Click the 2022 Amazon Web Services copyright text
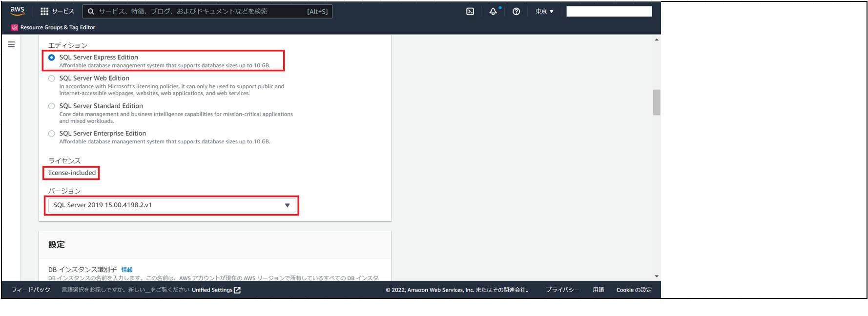 [x=458, y=290]
